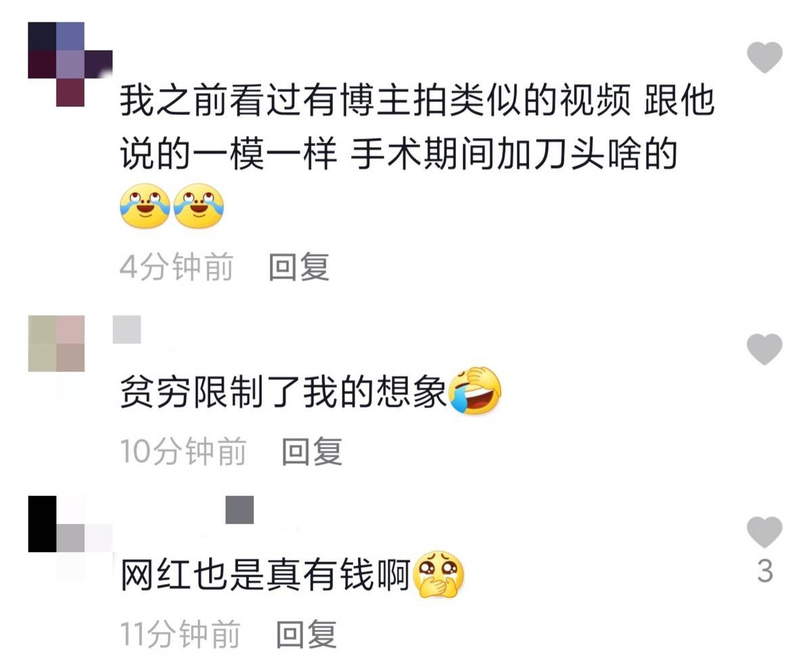This screenshot has width=812, height=665.
Task: Tap the first crying-laughing emoji in the first comment
Action: tap(145, 206)
